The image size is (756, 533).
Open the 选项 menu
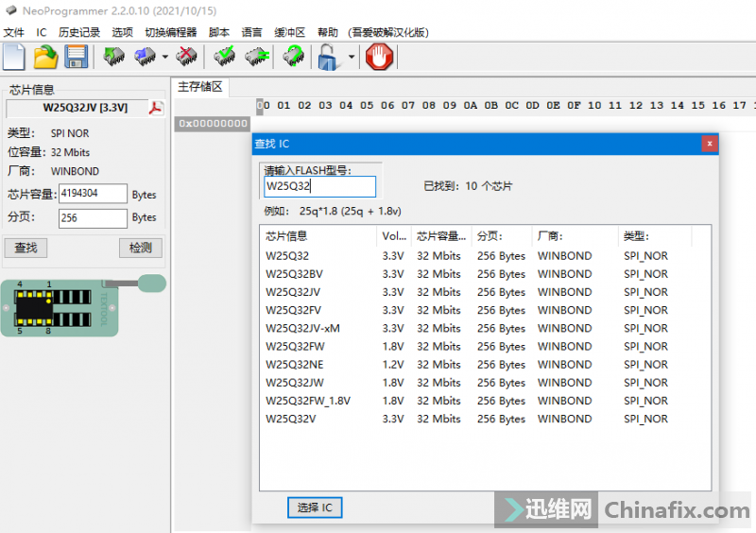pyautogui.click(x=123, y=32)
